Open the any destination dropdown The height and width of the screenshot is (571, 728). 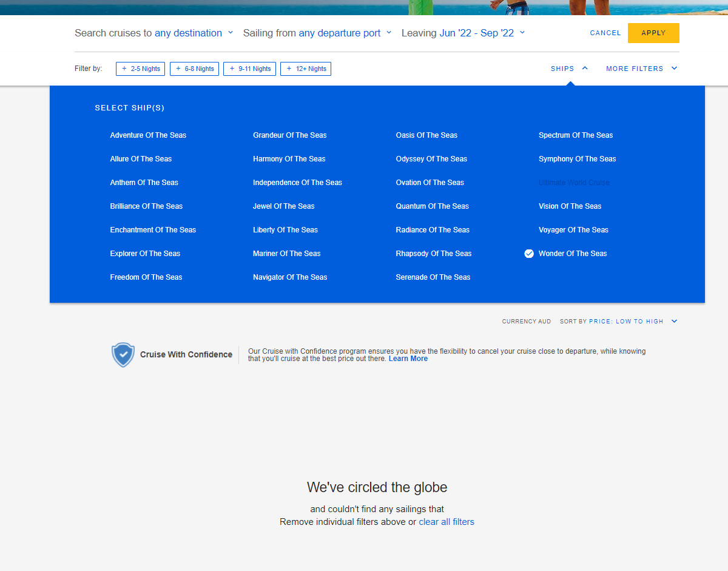194,33
